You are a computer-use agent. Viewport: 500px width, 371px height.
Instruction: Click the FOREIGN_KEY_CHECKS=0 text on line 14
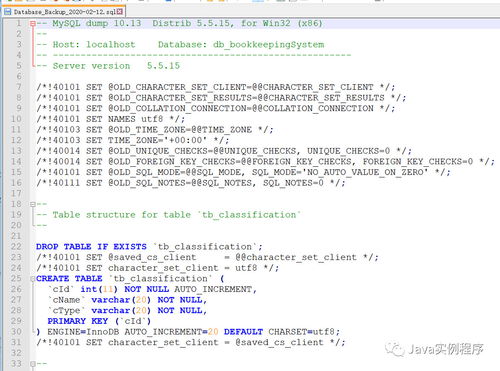418,162
